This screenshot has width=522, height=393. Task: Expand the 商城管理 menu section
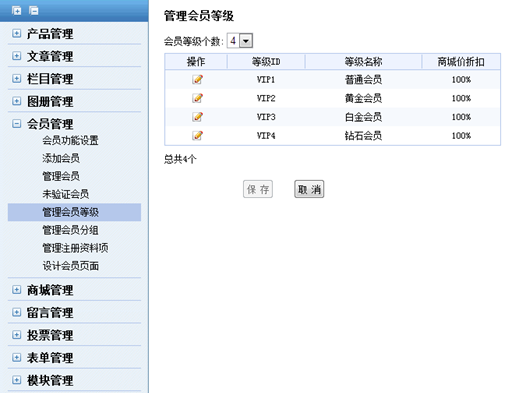16,290
